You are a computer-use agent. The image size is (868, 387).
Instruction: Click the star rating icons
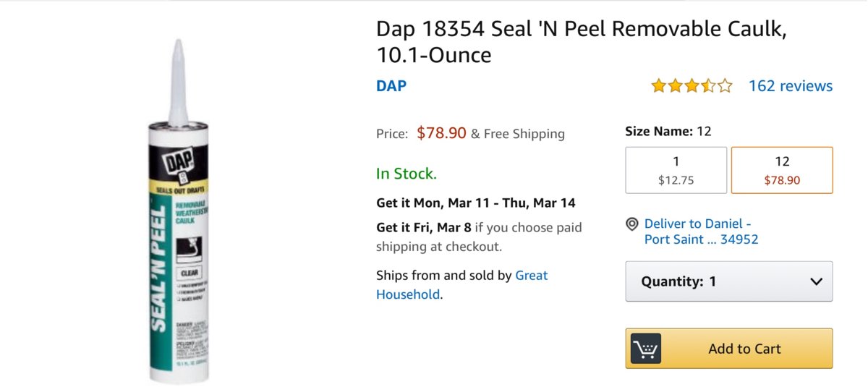(691, 86)
